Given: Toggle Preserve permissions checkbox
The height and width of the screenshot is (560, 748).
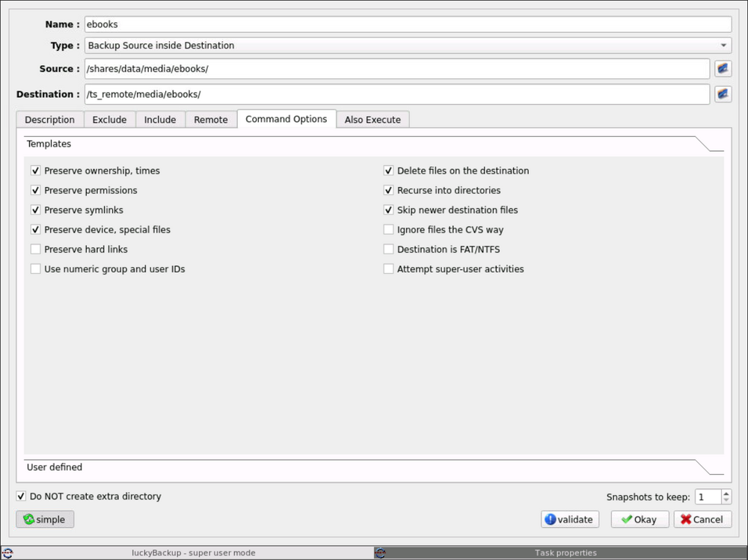Looking at the screenshot, I should (36, 191).
